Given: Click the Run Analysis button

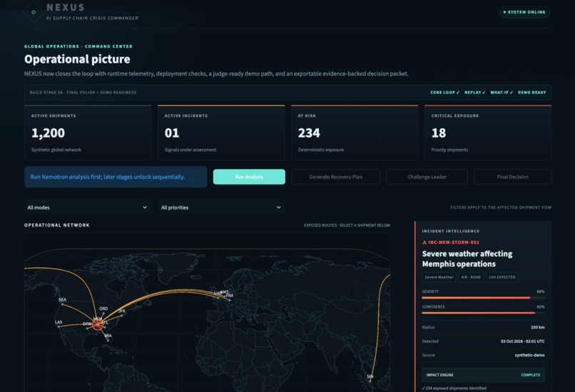Looking at the screenshot, I should point(249,177).
